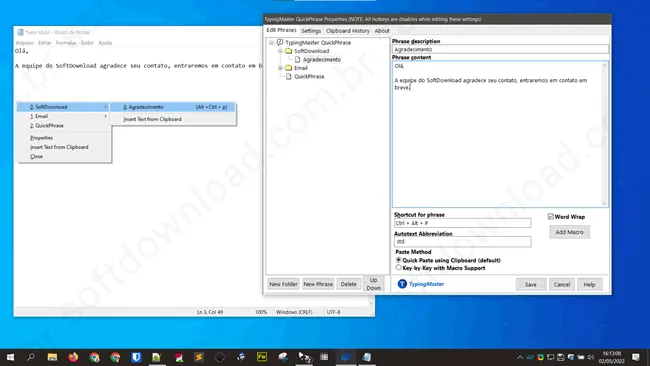Open File Explorer from the taskbar

pyautogui.click(x=52, y=357)
